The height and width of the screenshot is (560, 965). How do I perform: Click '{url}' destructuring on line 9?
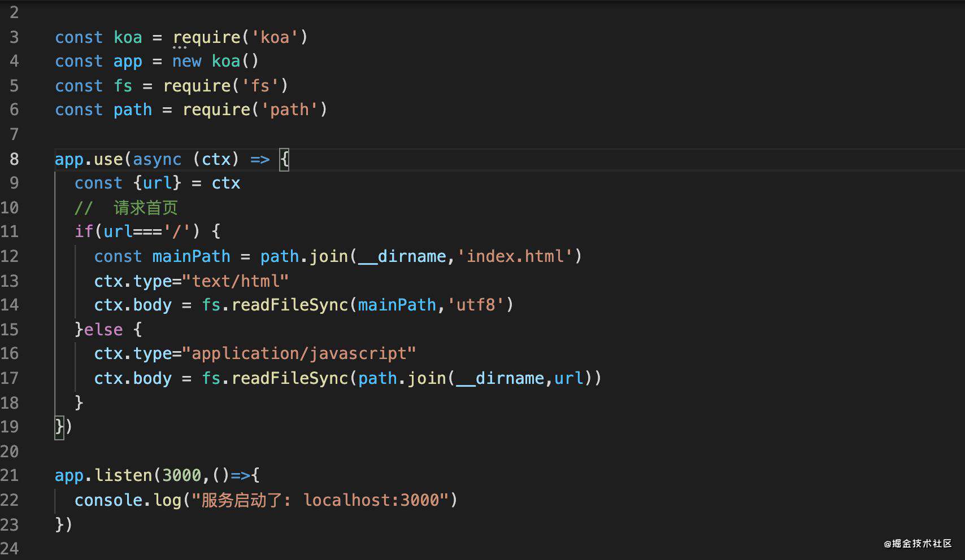(158, 183)
